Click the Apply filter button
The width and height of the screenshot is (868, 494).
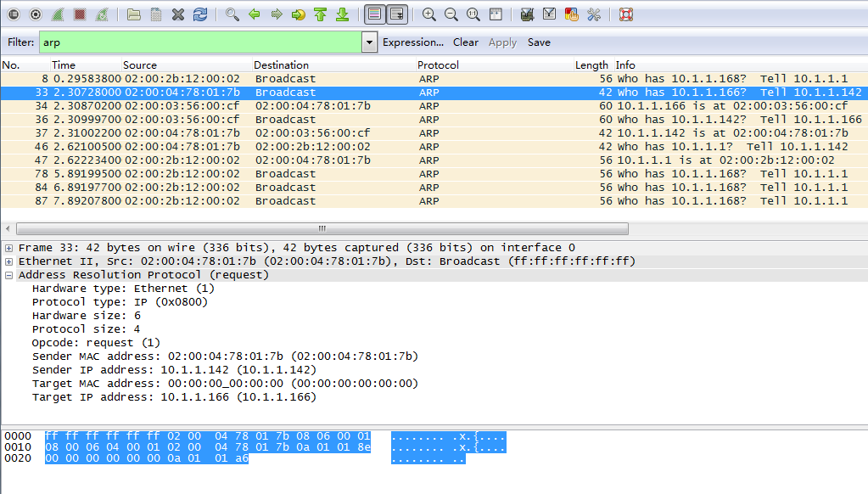tap(502, 42)
